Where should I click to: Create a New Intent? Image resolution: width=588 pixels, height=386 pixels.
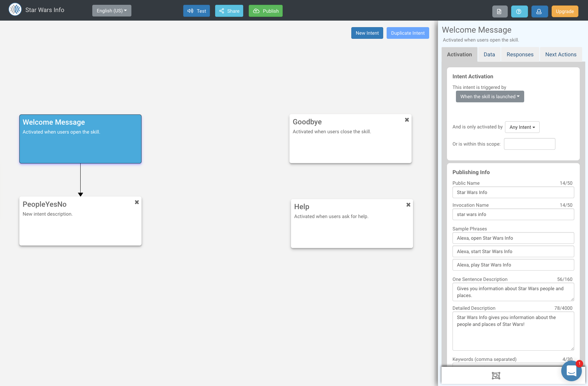pyautogui.click(x=367, y=33)
